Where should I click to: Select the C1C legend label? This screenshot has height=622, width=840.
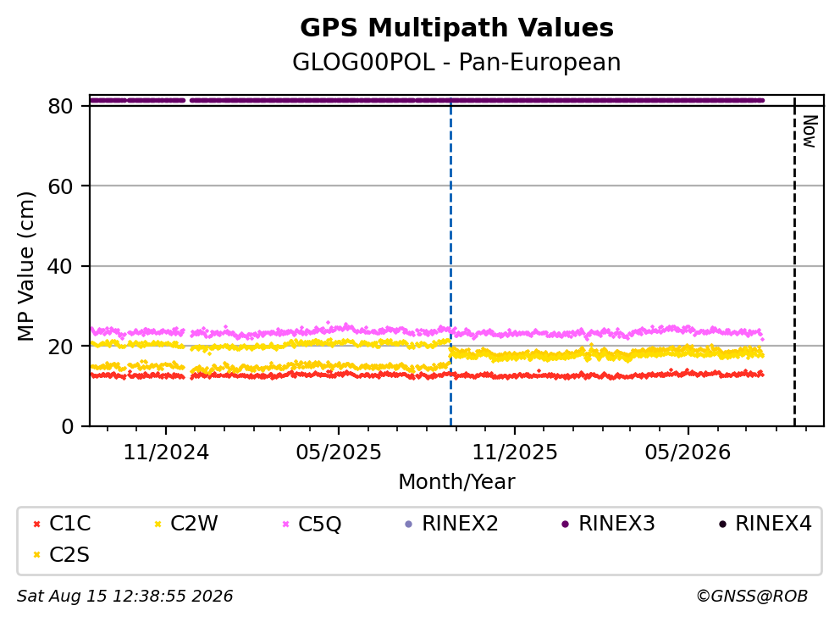click(x=69, y=524)
